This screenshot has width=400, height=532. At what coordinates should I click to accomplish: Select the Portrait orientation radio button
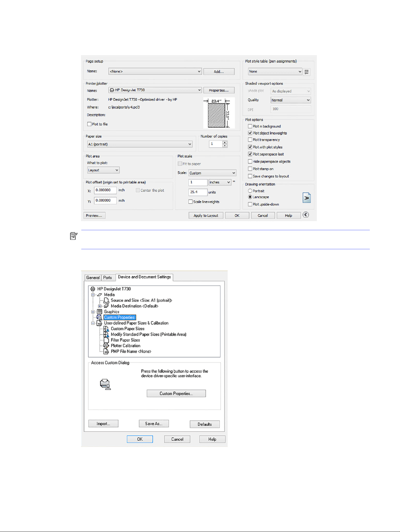pyautogui.click(x=250, y=191)
